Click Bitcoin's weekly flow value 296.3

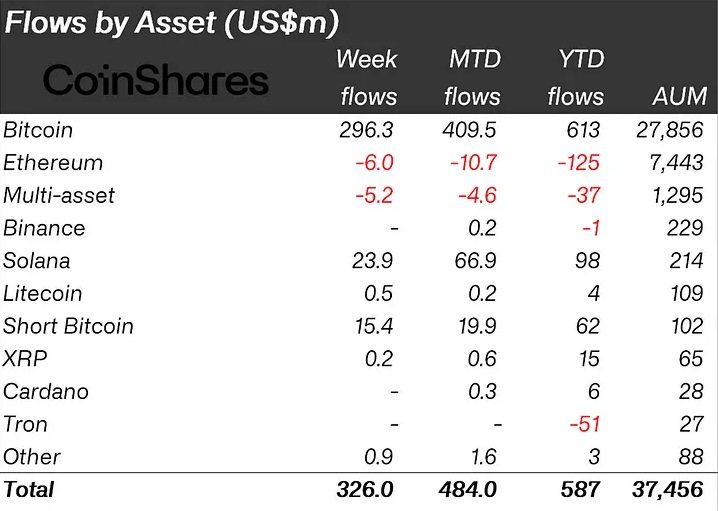tap(366, 130)
